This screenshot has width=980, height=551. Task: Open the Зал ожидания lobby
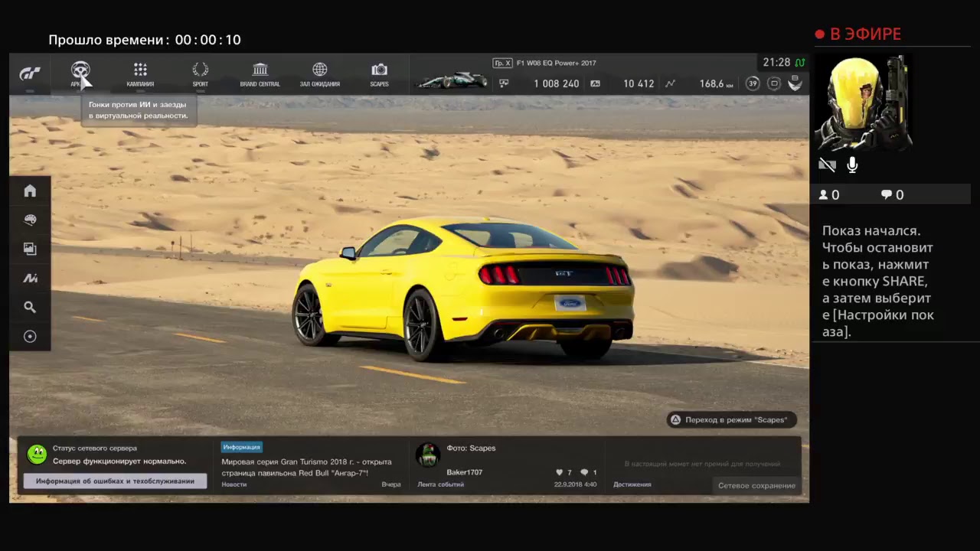click(x=320, y=74)
